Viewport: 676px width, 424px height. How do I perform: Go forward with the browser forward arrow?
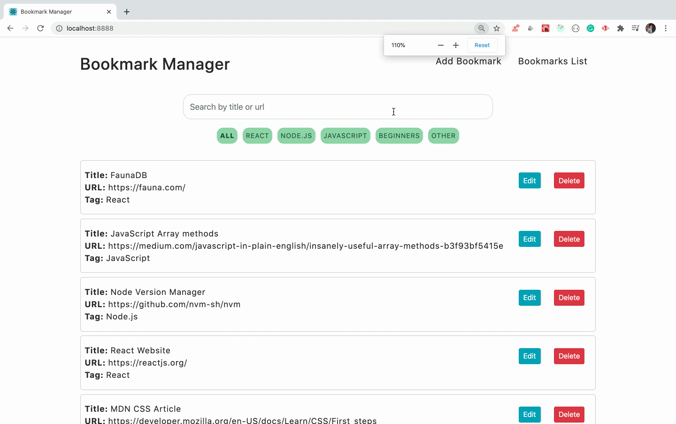click(25, 28)
